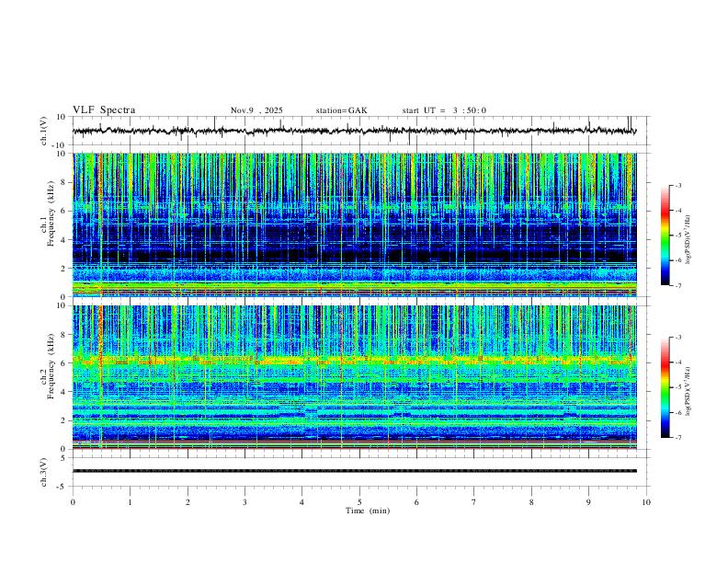Click the ch.3 flat signal trace

pyautogui.click(x=354, y=471)
